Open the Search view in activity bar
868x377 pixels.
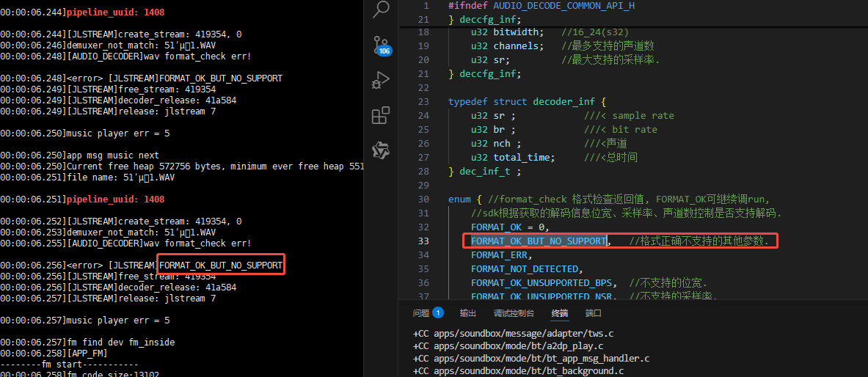[x=381, y=9]
